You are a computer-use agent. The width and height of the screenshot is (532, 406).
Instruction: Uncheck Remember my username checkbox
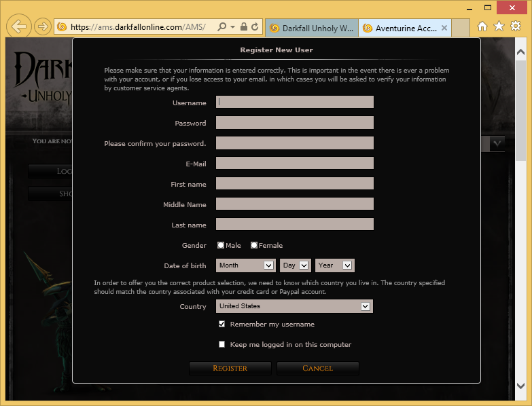[x=222, y=324]
